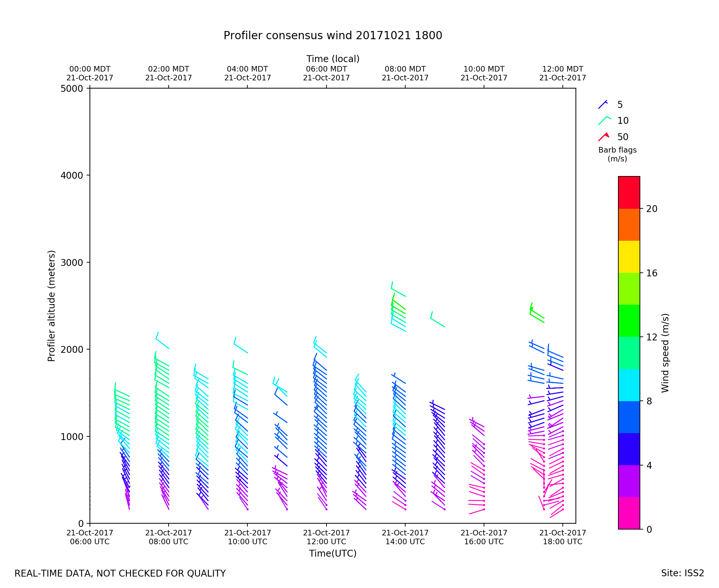The height and width of the screenshot is (588, 719).
Task: Click the red 50 m/s barb flag icon
Action: (603, 137)
